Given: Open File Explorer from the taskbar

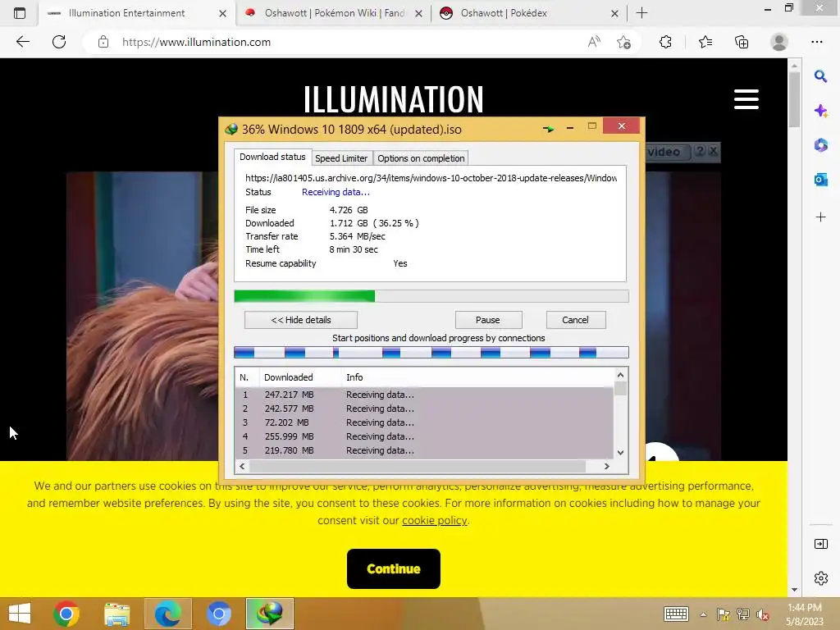Looking at the screenshot, I should click(116, 614).
